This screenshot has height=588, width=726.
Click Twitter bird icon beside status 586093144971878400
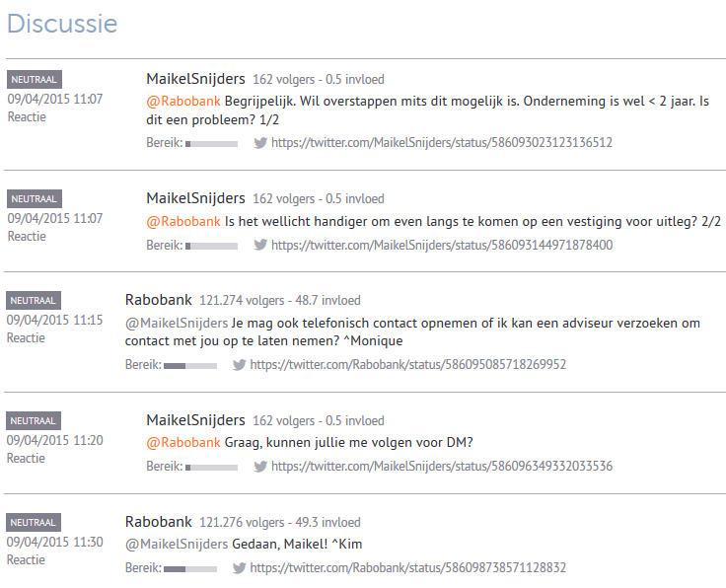click(x=260, y=246)
